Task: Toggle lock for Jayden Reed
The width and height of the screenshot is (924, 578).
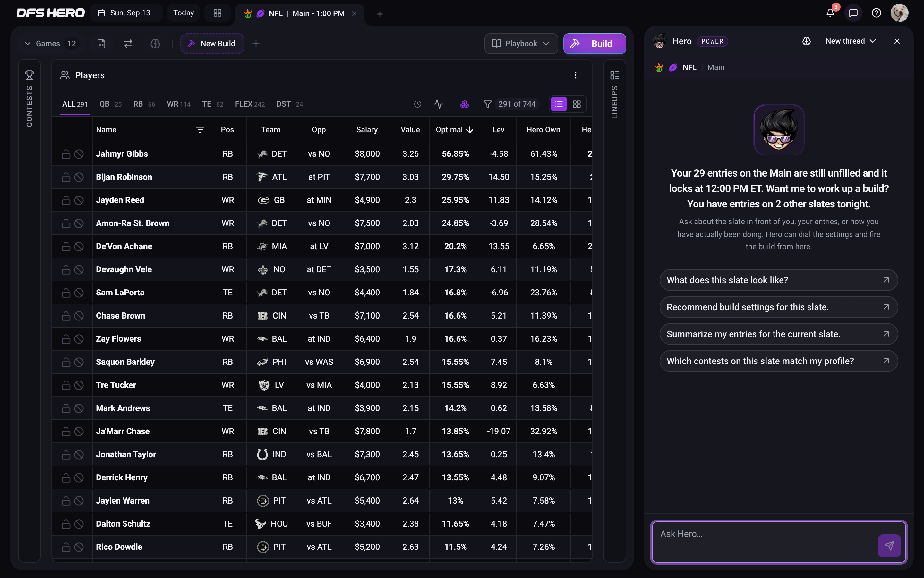Action: 66,200
